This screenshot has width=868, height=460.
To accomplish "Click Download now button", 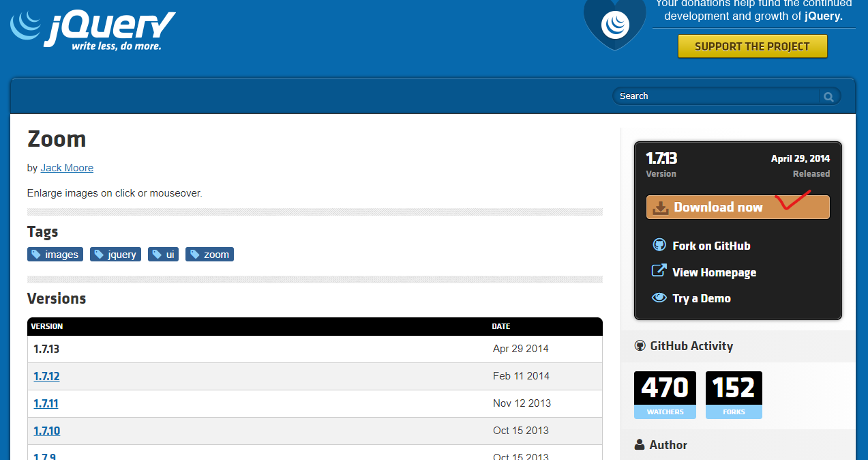I will click(738, 207).
